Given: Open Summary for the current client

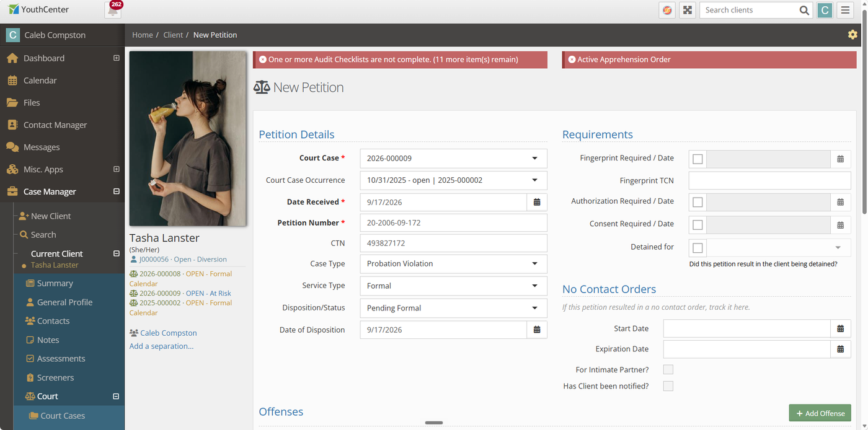Looking at the screenshot, I should [x=55, y=283].
